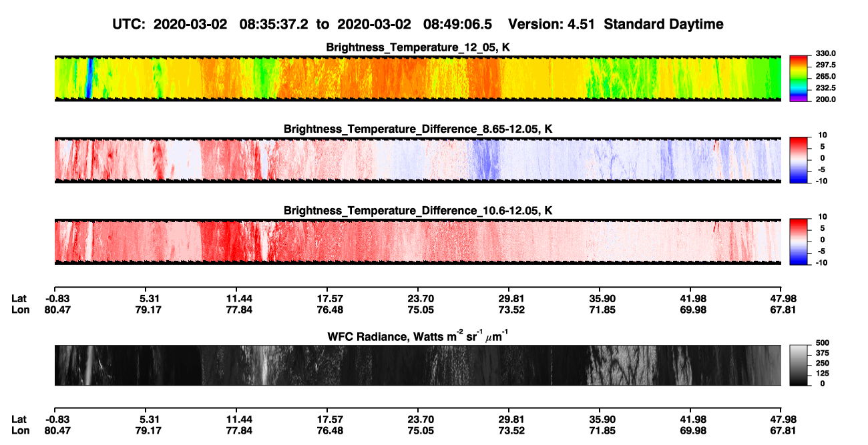Click the 297.5 colorbar tick label
Image resolution: width=868 pixels, height=445 pixels.
[x=825, y=65]
